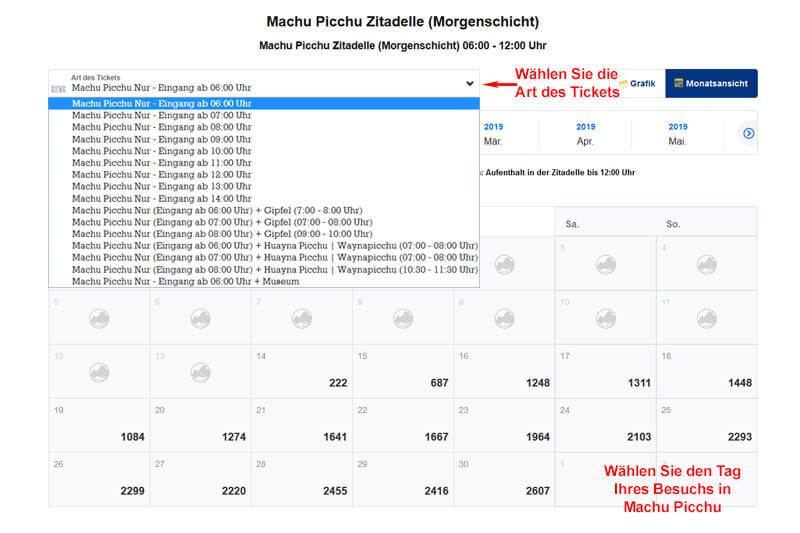The width and height of the screenshot is (800, 533).
Task: Select Eingang ab 07:00 + Huayna Picchu option
Action: [264, 257]
